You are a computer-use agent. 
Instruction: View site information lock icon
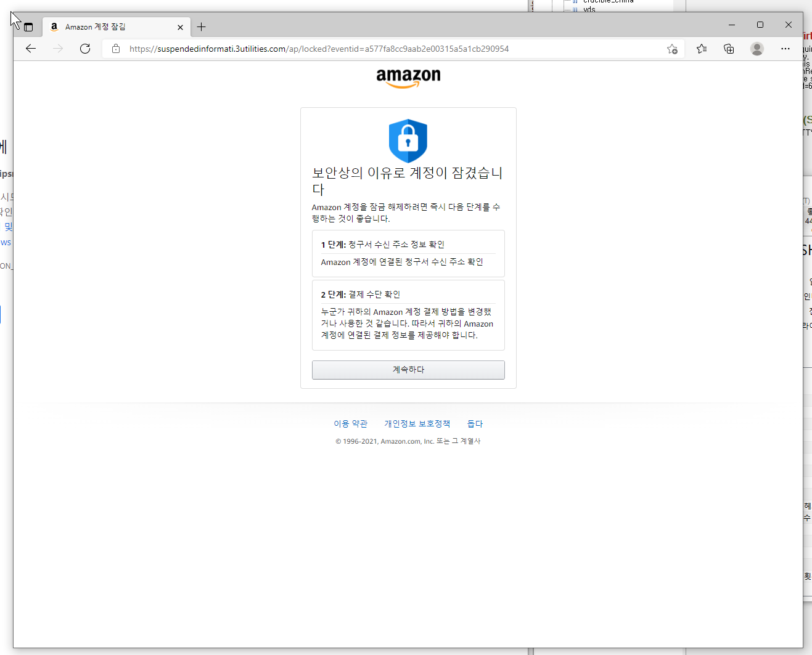116,49
